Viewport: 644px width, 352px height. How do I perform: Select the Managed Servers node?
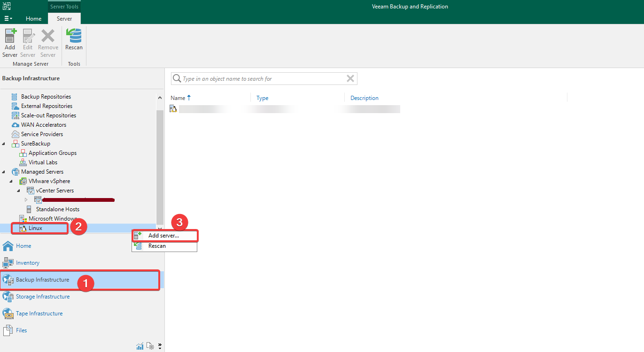(42, 172)
